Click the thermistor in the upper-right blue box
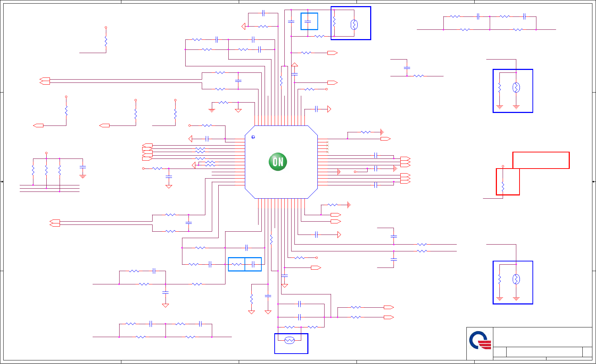 pyautogui.click(x=516, y=88)
